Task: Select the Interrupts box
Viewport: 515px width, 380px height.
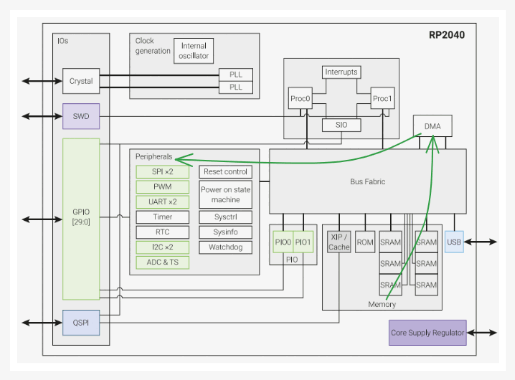Action: [x=341, y=72]
